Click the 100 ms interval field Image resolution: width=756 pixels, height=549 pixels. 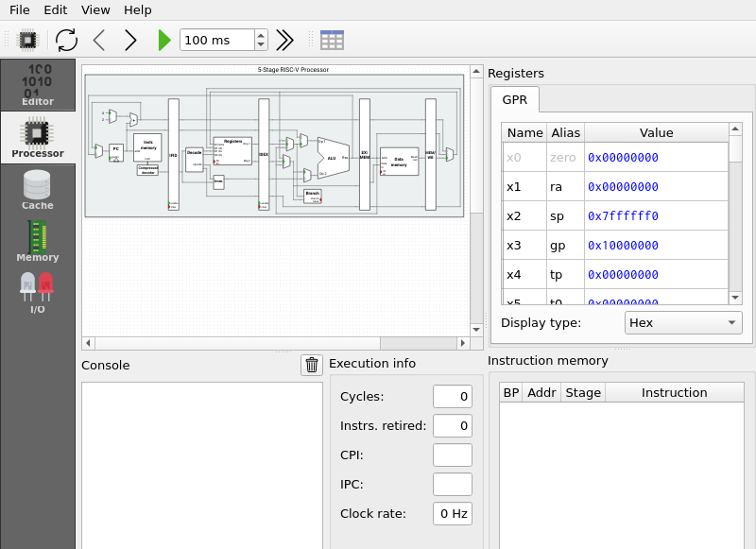217,40
